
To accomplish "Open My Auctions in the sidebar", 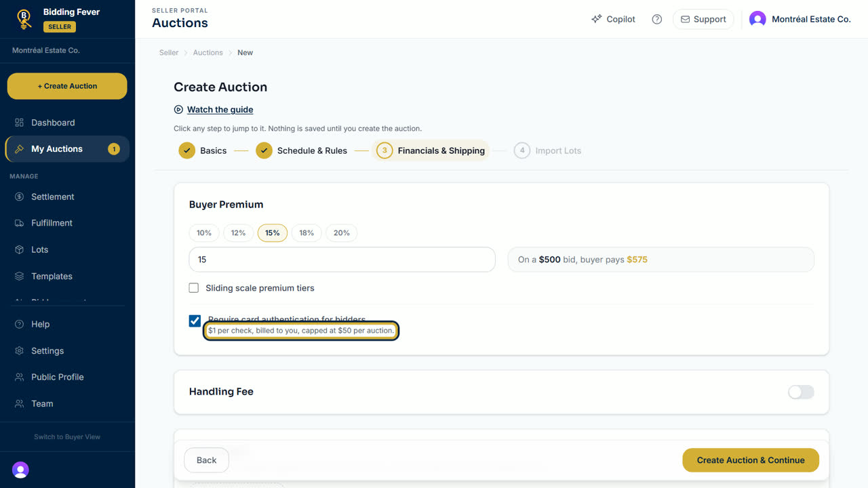I will pyautogui.click(x=67, y=149).
